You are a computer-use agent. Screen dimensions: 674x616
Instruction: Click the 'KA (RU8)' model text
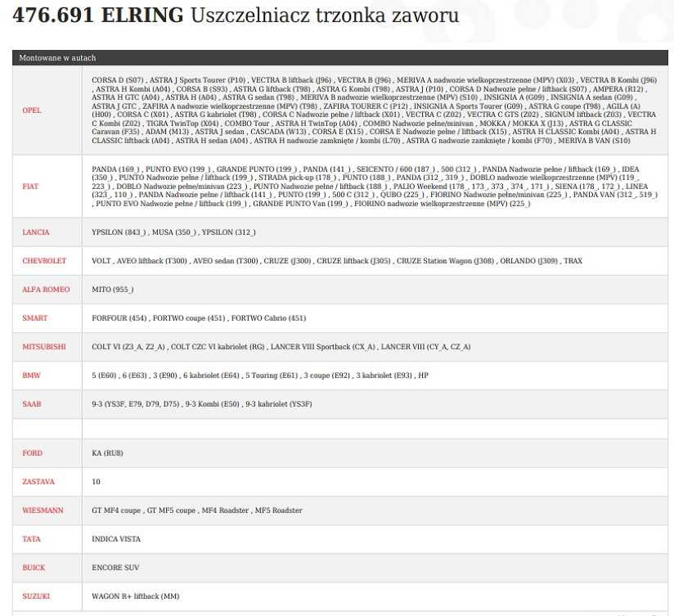[x=107, y=453]
